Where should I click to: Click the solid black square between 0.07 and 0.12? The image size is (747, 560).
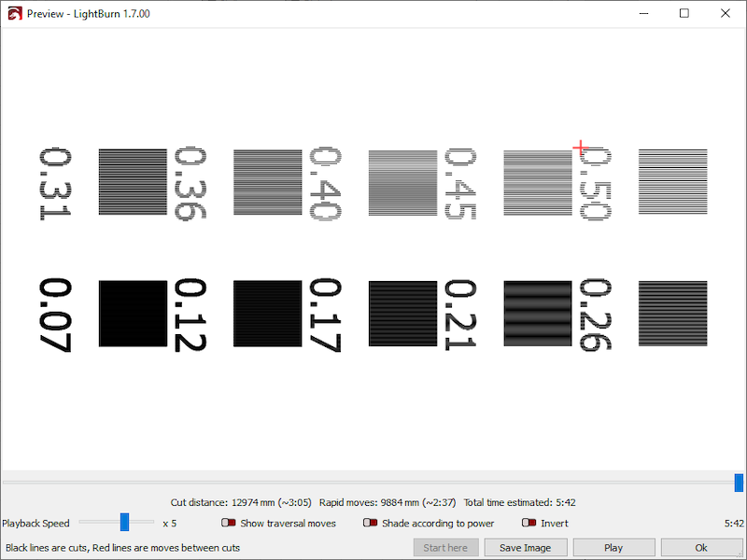pos(133,314)
